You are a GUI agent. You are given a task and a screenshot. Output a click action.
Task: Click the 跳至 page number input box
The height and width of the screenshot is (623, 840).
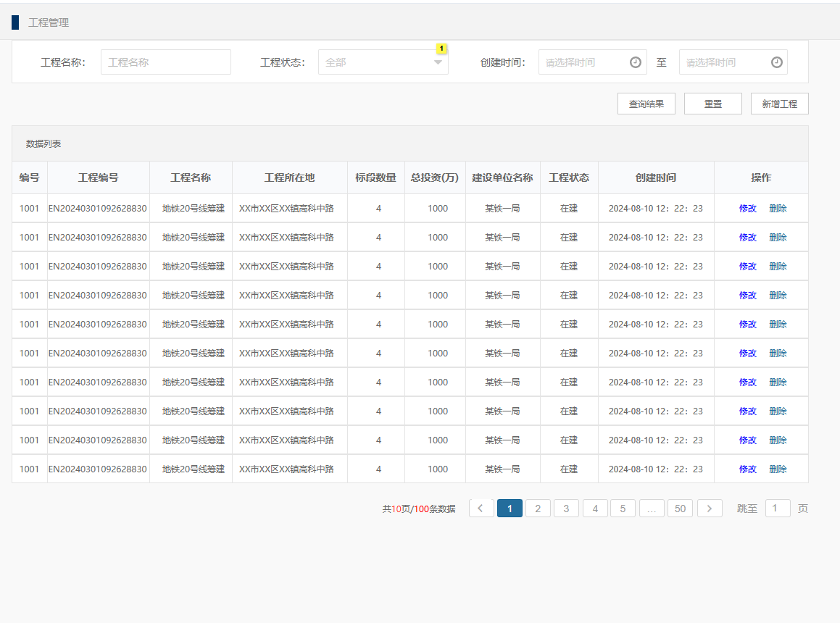click(x=777, y=509)
